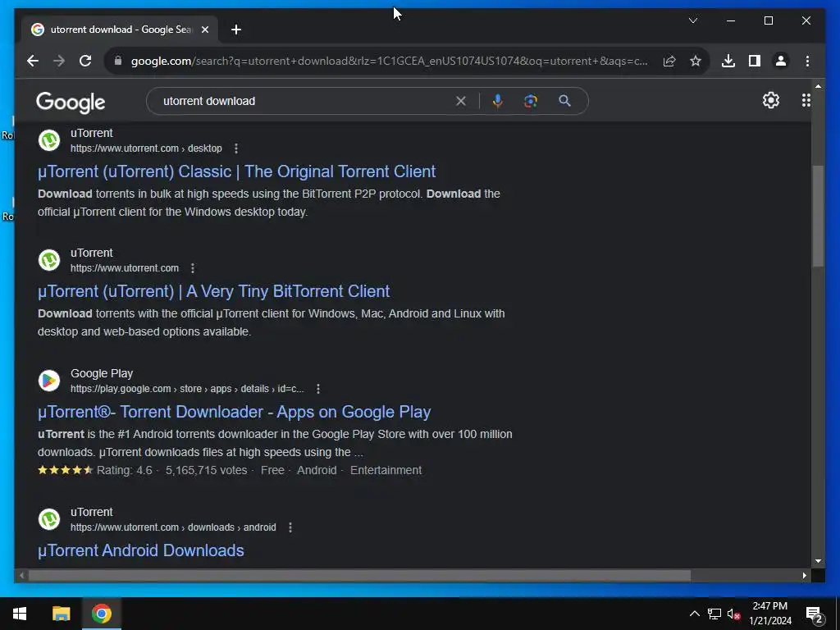Open Chrome profile menu
The image size is (840, 630).
(781, 61)
